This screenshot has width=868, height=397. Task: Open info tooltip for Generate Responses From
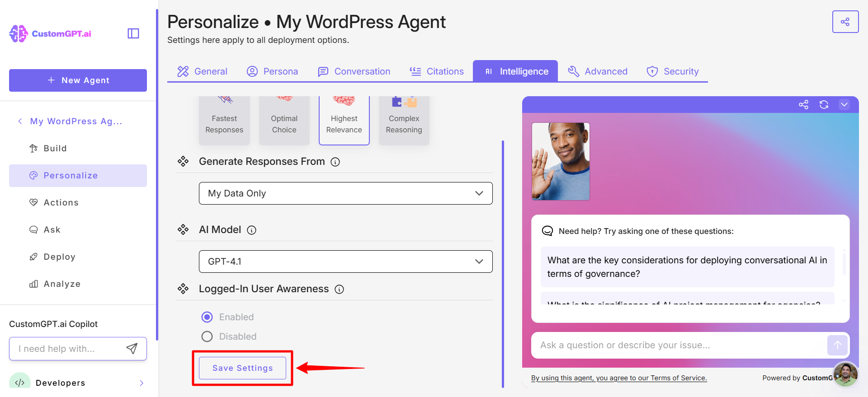coord(335,162)
